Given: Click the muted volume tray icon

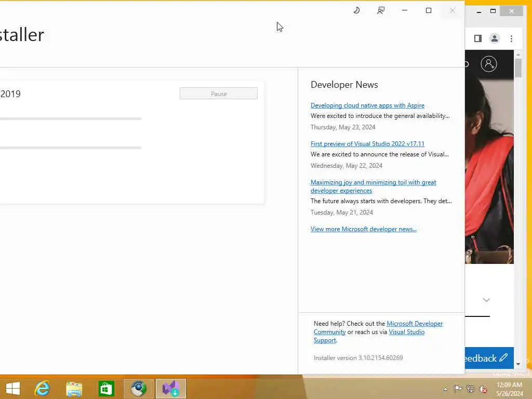Looking at the screenshot, I should 483,389.
